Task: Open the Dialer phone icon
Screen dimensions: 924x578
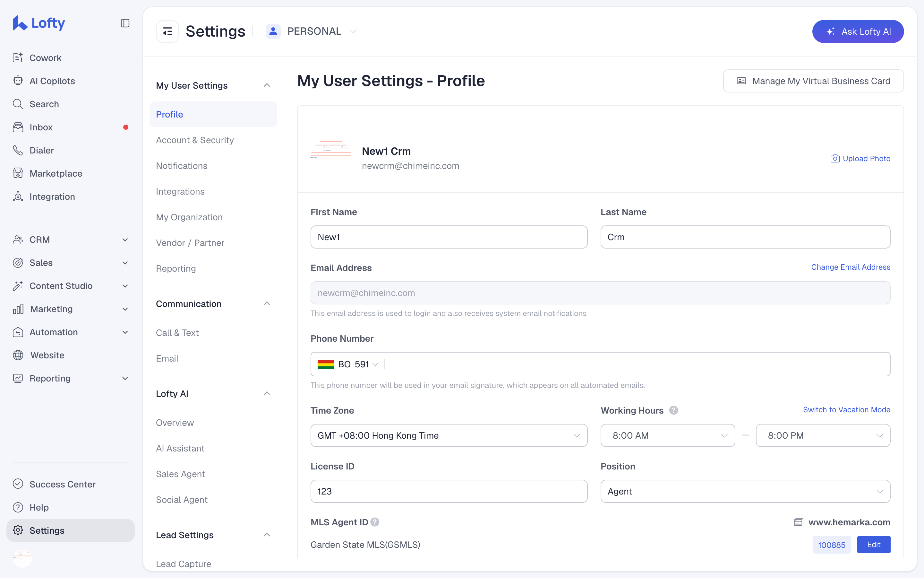Action: click(18, 150)
